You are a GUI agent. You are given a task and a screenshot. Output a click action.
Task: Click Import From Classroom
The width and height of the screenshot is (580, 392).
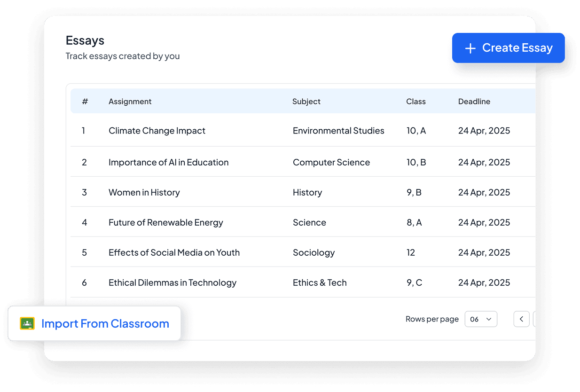click(x=105, y=323)
